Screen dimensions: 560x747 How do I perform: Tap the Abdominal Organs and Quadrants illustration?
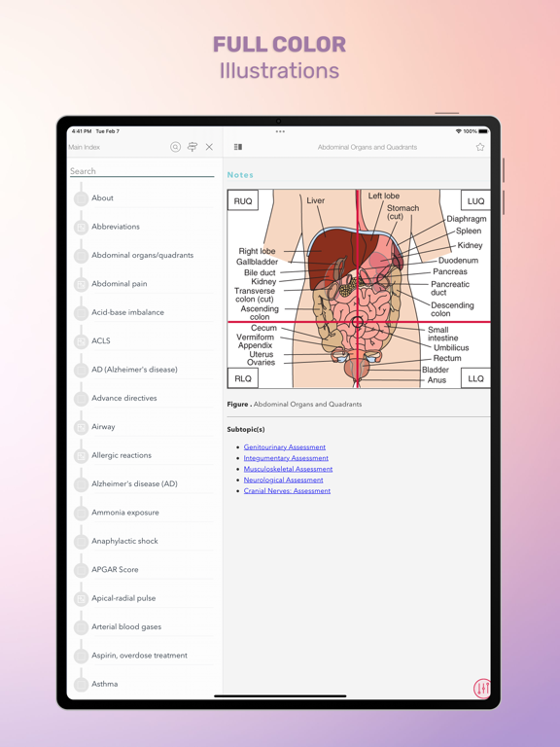point(359,289)
